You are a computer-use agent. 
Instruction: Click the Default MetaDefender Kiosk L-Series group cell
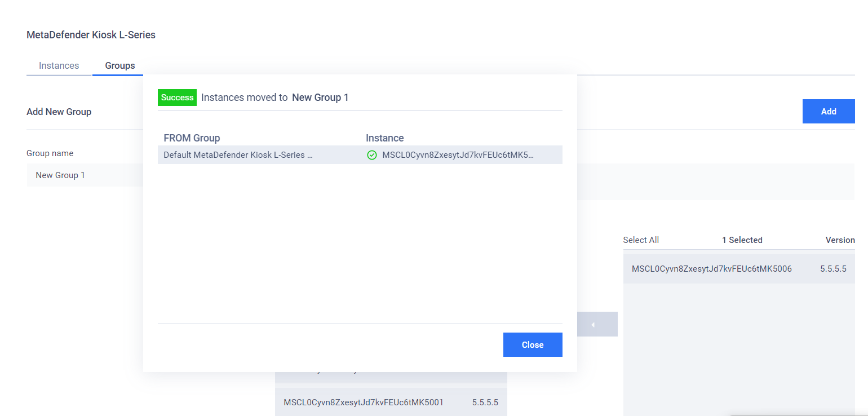coord(238,155)
